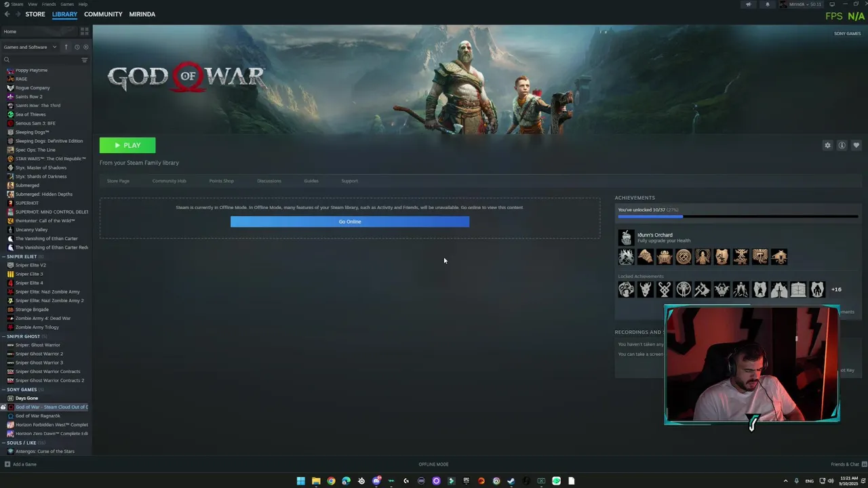Toggle the library grid view icon
868x488 pixels.
85,31
